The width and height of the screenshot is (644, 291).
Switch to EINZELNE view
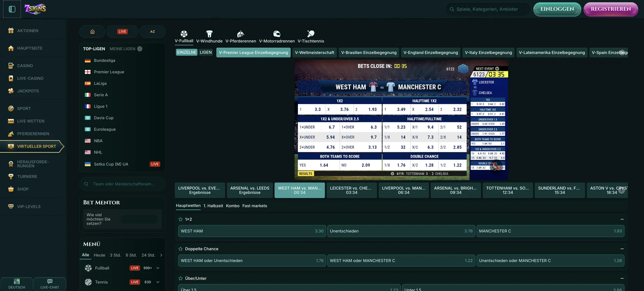pyautogui.click(x=186, y=52)
